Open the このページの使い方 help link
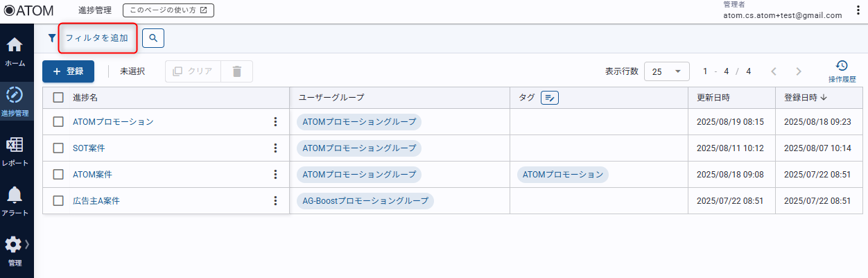This screenshot has width=868, height=278. click(x=168, y=10)
